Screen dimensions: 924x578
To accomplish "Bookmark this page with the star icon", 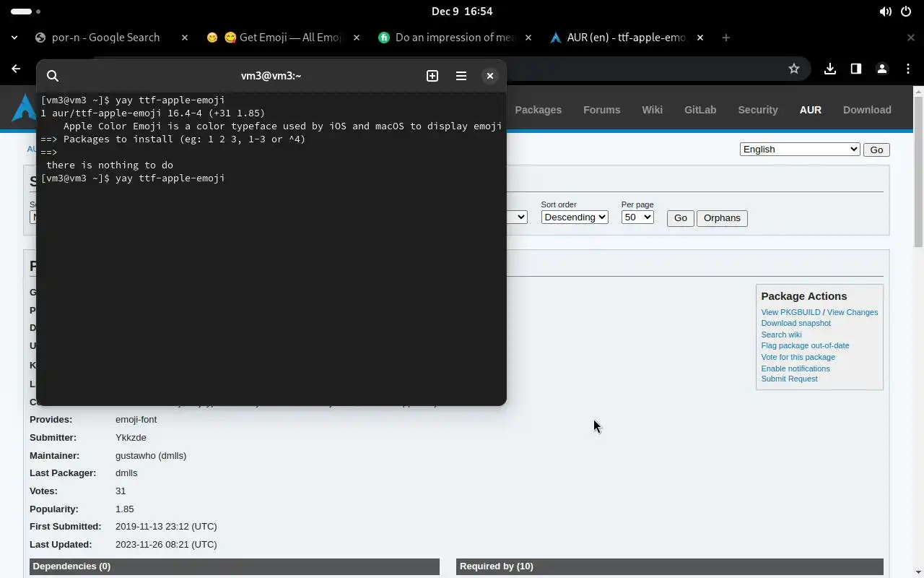I will click(x=794, y=69).
